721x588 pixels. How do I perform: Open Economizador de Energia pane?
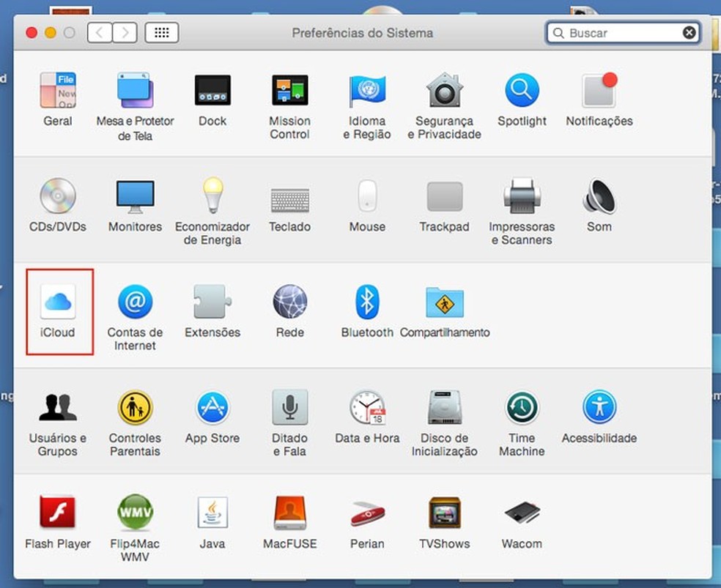(212, 197)
